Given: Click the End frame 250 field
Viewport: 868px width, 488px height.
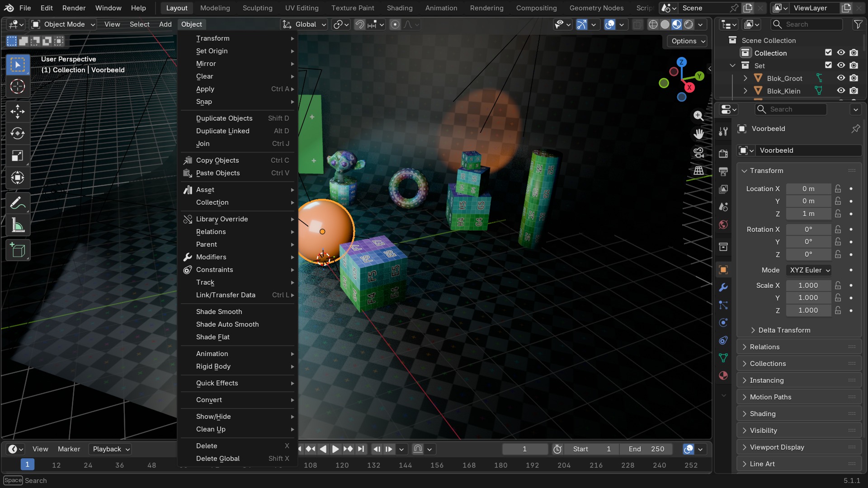Looking at the screenshot, I should tap(646, 449).
